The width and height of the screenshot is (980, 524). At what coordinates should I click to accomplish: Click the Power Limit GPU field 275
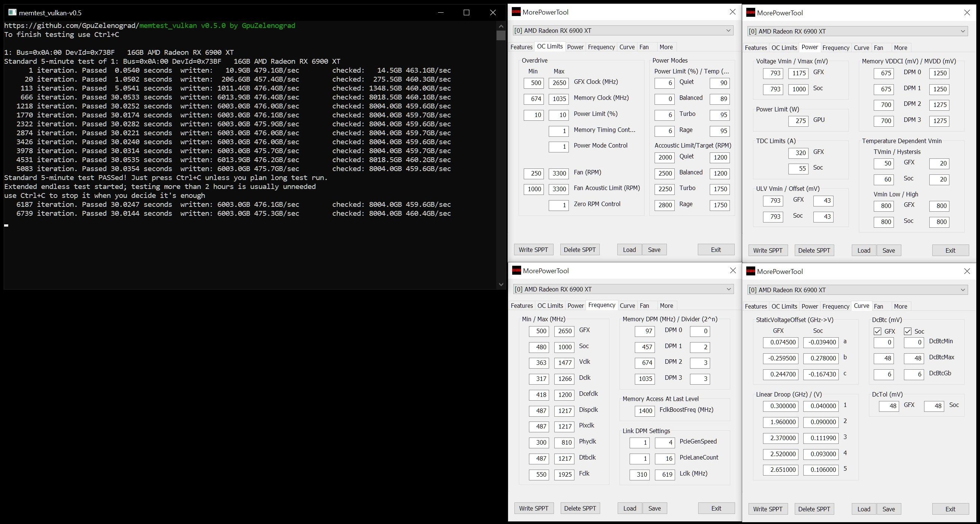click(x=798, y=121)
